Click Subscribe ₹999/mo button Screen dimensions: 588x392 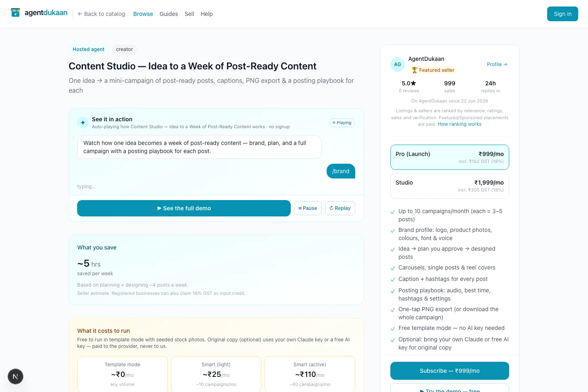[x=450, y=371]
